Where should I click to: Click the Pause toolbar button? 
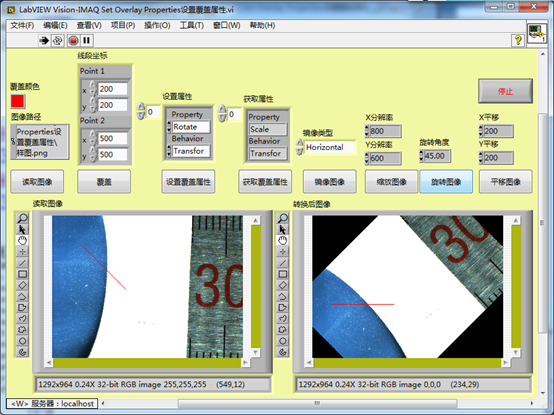pos(87,41)
